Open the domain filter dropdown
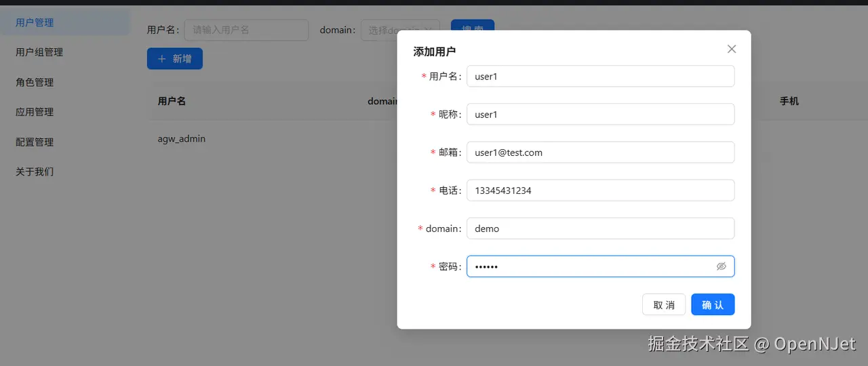Viewport: 868px width, 366px height. click(x=400, y=30)
